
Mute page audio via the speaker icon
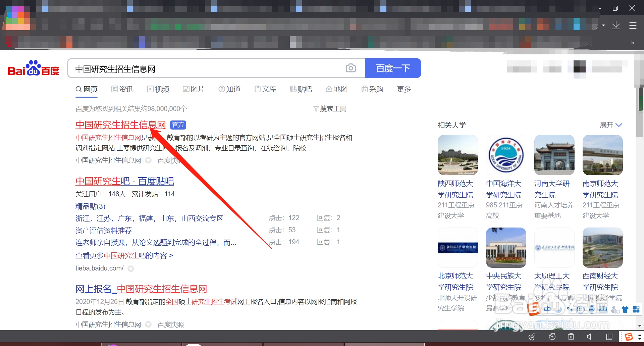click(x=590, y=337)
